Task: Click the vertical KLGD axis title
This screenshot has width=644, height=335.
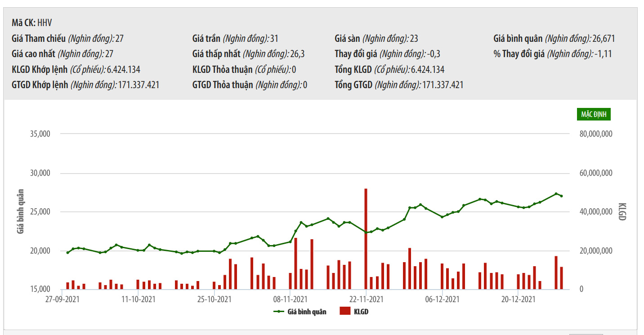Action: click(622, 211)
